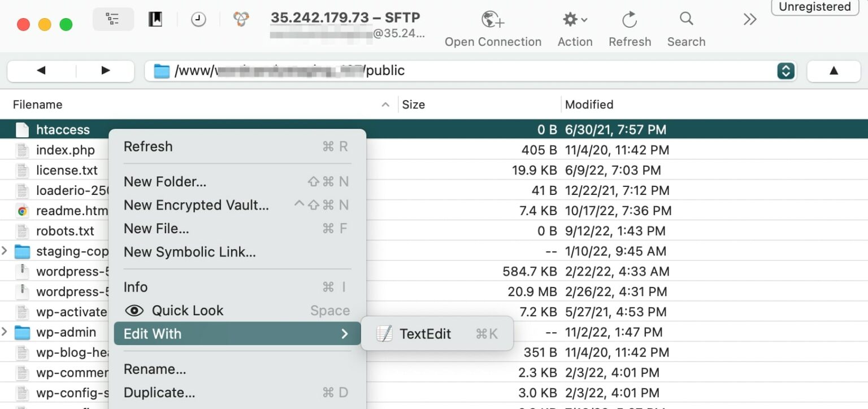
Task: Click the Bonjour services icon
Action: tap(240, 19)
